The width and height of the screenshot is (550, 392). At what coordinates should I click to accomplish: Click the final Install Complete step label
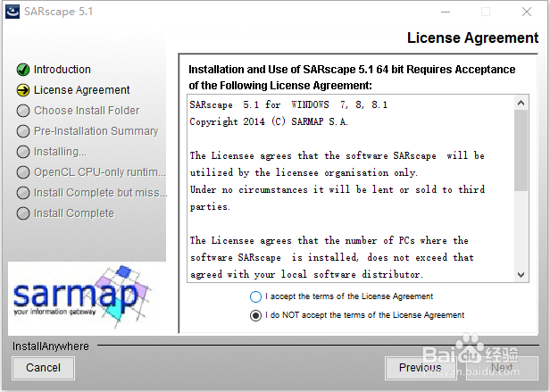click(x=74, y=213)
